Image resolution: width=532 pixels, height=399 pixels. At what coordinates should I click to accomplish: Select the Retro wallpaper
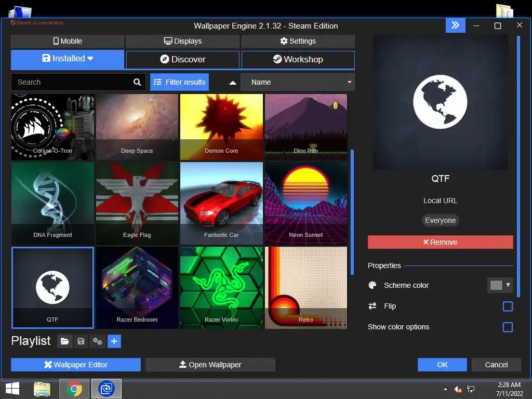(x=306, y=288)
